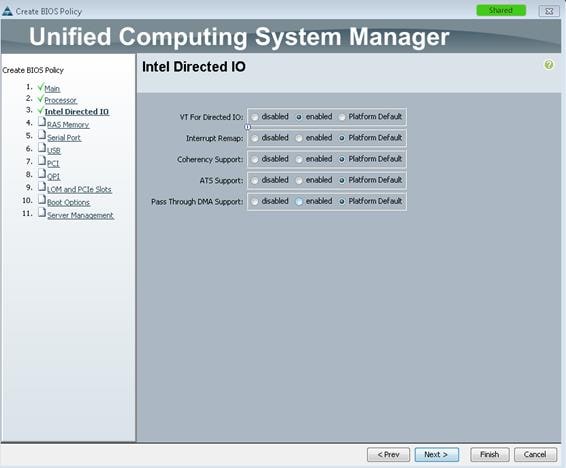Go to the Serial Port step
The height and width of the screenshot is (468, 566).
[x=64, y=137]
